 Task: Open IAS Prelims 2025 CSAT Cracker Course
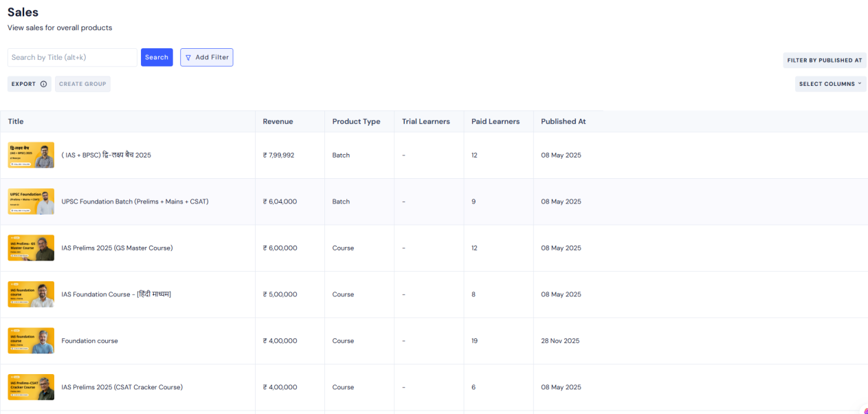[x=122, y=387]
